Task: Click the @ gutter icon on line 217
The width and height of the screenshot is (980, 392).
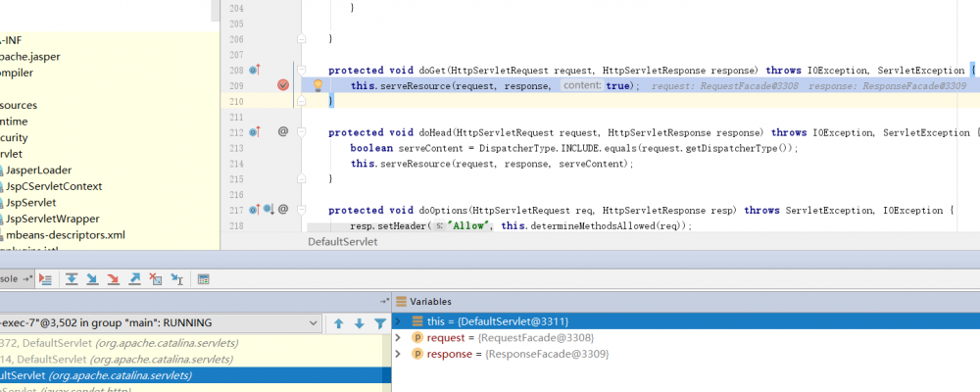Action: pos(282,210)
